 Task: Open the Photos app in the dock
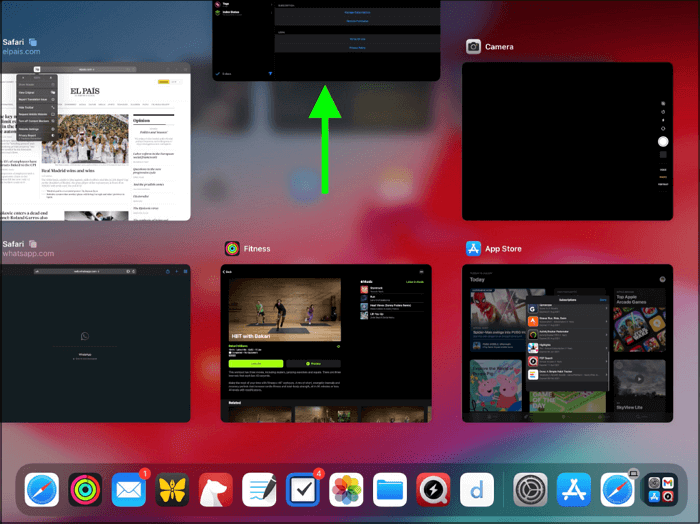(346, 490)
